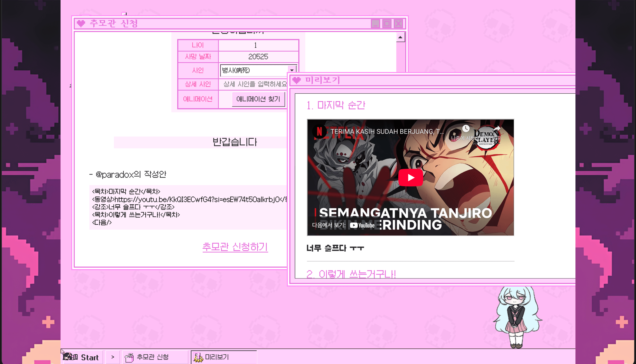Click the heart icon on 미리보기 titlebar
The image size is (636, 364).
(296, 80)
